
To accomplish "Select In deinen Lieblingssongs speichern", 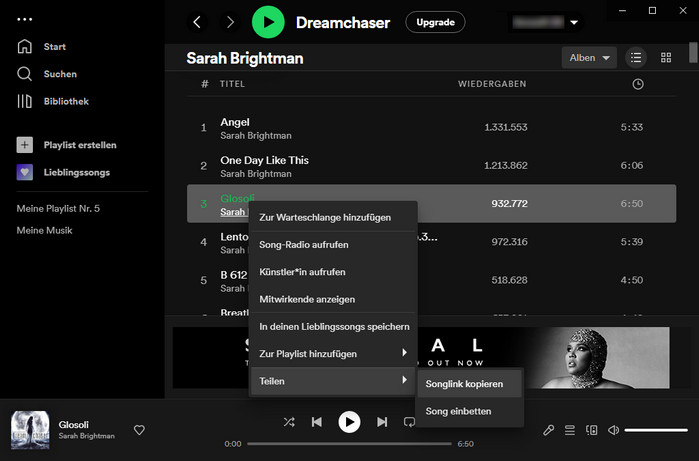I will pyautogui.click(x=333, y=326).
